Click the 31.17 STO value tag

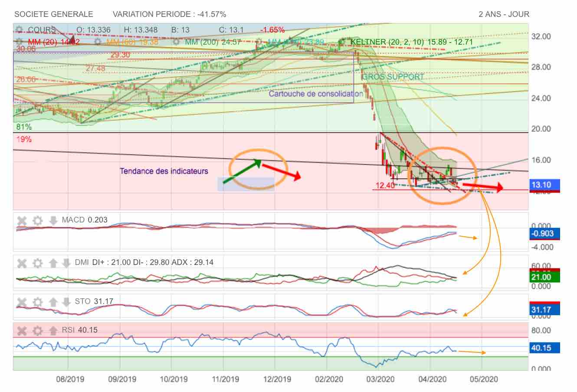[x=544, y=310]
